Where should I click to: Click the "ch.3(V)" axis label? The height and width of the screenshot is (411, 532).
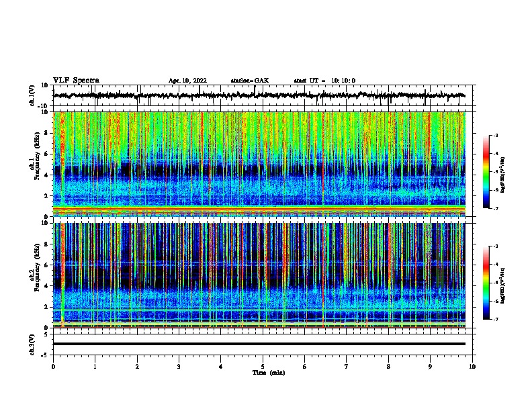tap(32, 345)
